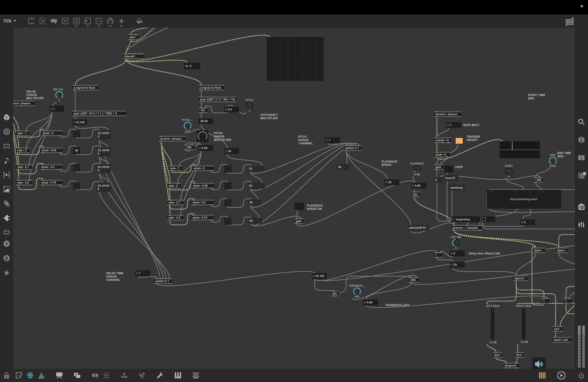Click the paint bucket Format icon
588x382 pixels.
tap(139, 21)
